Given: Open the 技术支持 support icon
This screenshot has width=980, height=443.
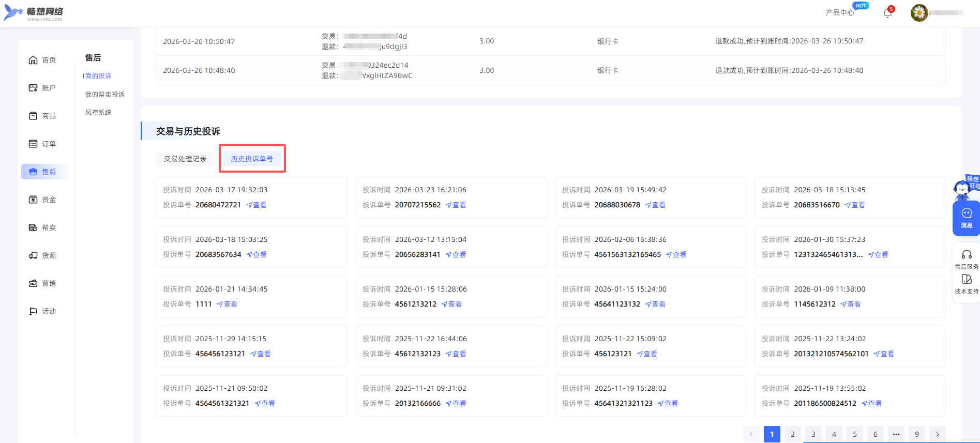Looking at the screenshot, I should [966, 280].
